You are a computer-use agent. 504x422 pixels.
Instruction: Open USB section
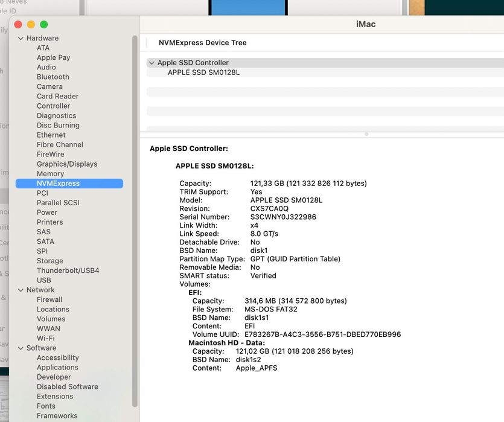pyautogui.click(x=43, y=280)
